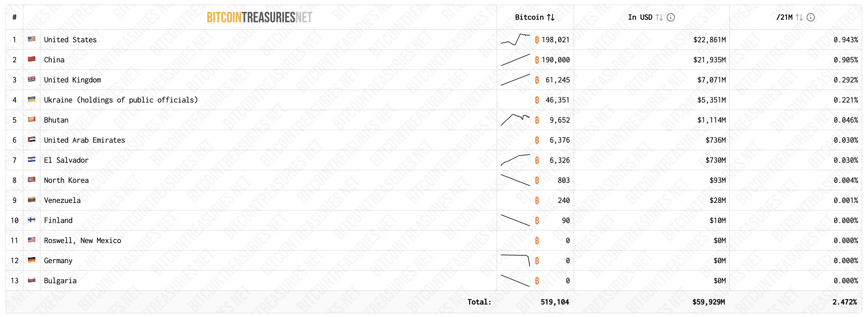This screenshot has width=868, height=317.
Task: Open the Roswell, New Mexico entry
Action: pos(82,241)
